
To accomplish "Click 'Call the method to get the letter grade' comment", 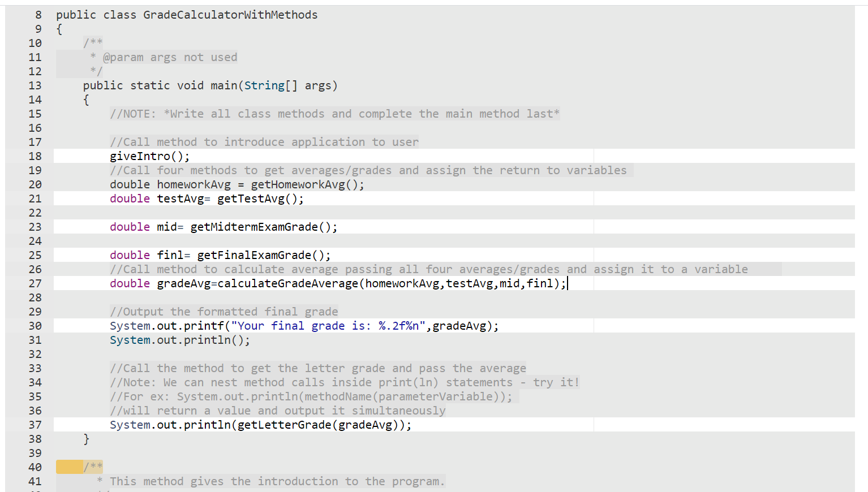I will 318,368.
